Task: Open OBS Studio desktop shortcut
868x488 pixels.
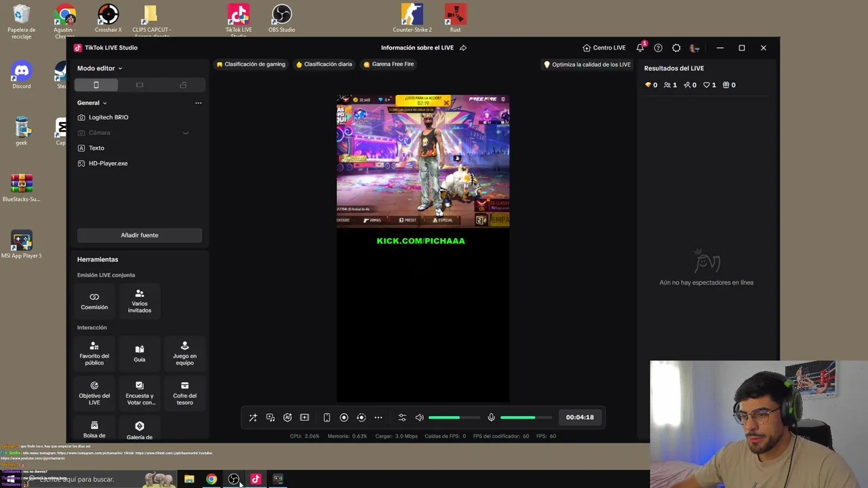Action: coord(281,19)
